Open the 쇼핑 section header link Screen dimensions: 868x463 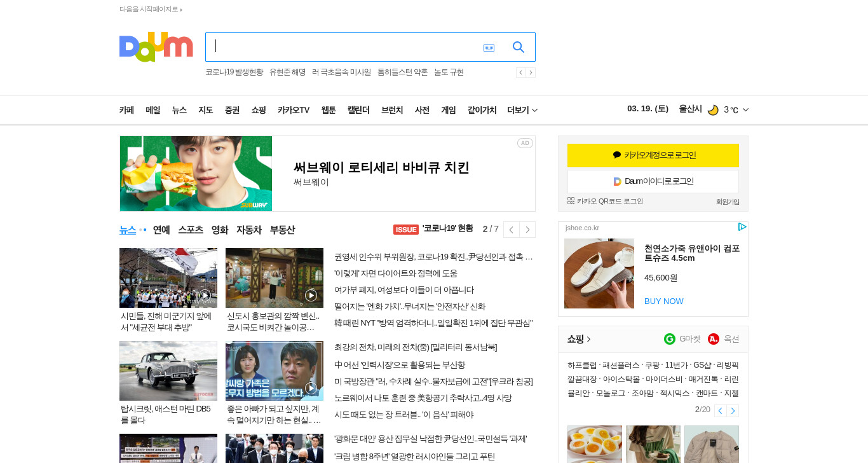[x=579, y=339]
